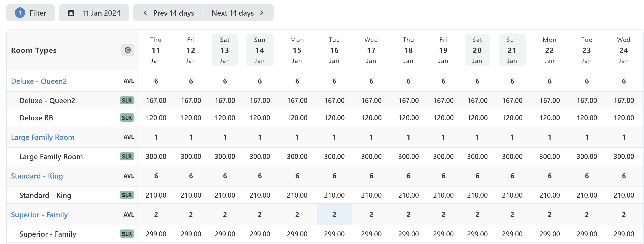Click the calendar icon in date picker

coord(71,13)
